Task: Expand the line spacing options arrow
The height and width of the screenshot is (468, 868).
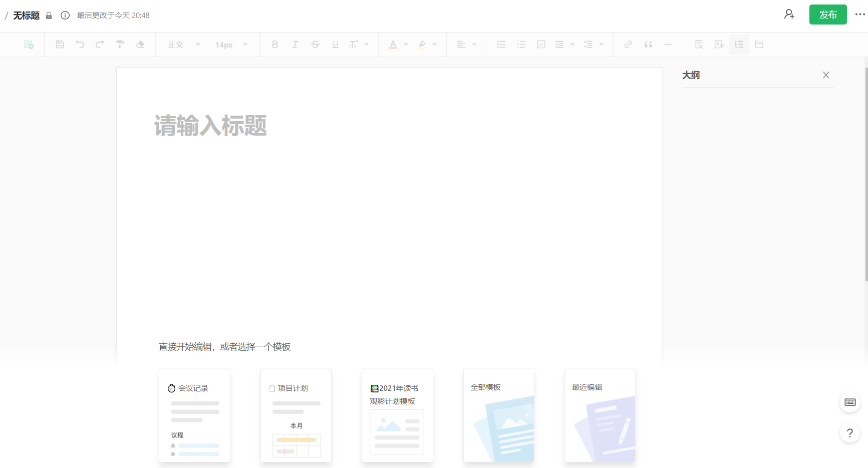Action: (x=601, y=45)
